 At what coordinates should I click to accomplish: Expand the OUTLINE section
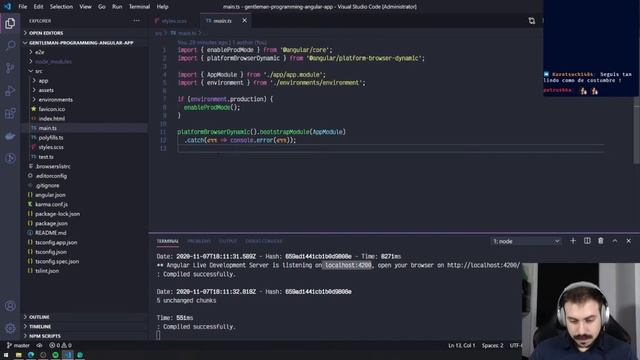point(84,317)
